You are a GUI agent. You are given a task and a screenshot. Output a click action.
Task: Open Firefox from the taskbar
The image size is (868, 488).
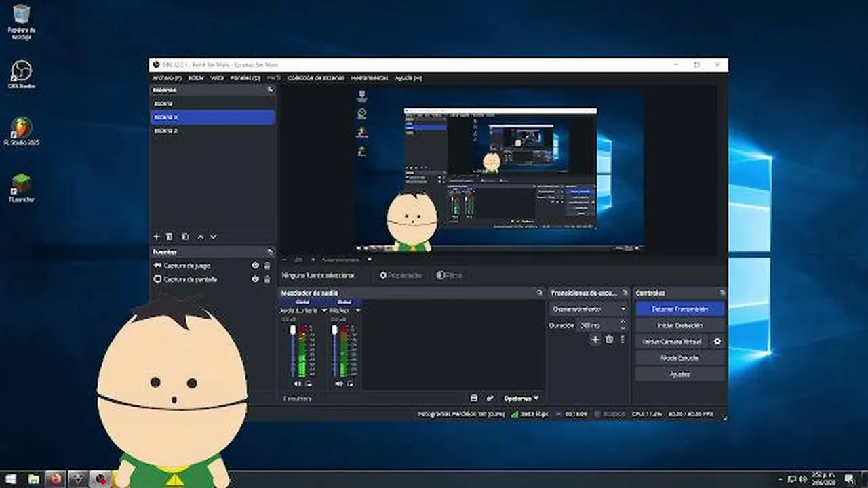click(56, 479)
